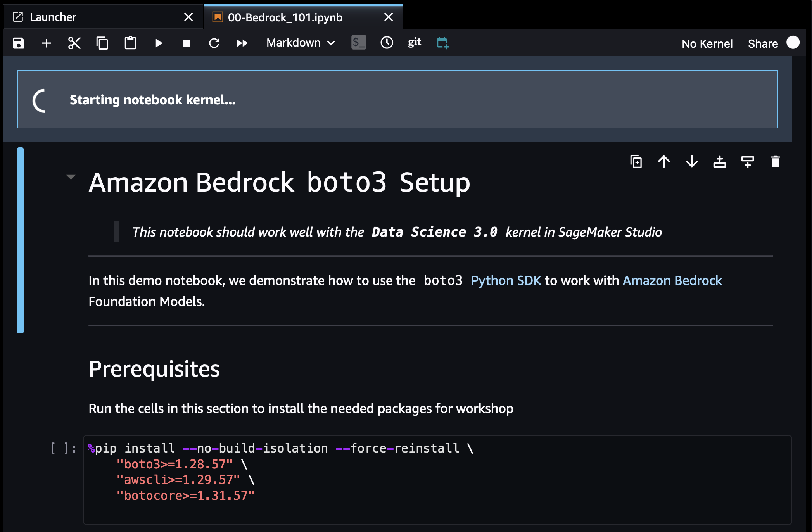Open the Markdown cell type dropdown
This screenshot has width=812, height=532.
(301, 43)
